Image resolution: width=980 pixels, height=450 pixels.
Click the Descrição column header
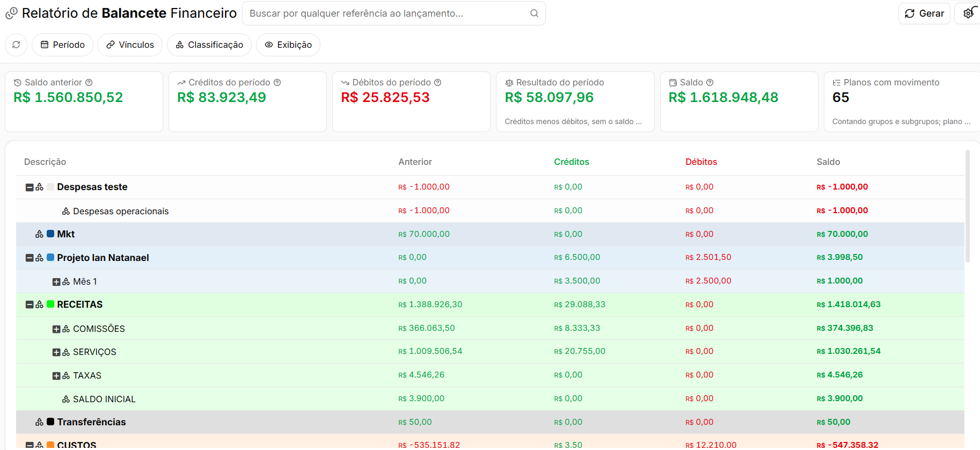(45, 162)
